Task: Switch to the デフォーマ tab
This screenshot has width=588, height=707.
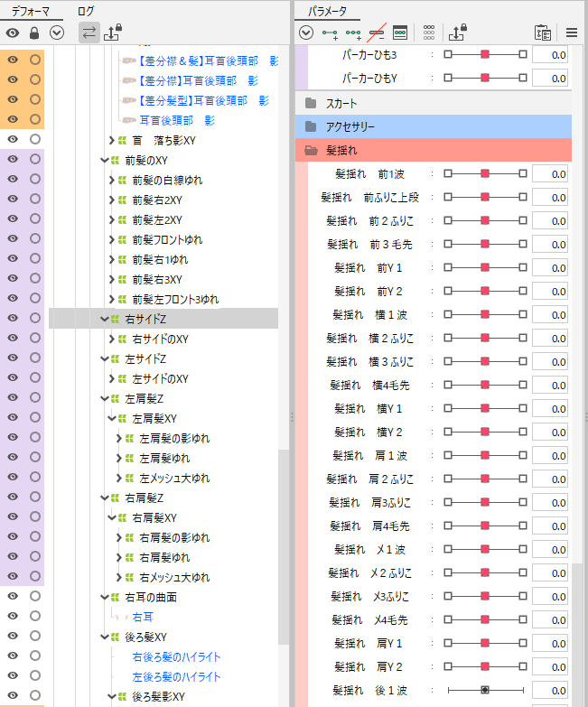Action: (31, 11)
